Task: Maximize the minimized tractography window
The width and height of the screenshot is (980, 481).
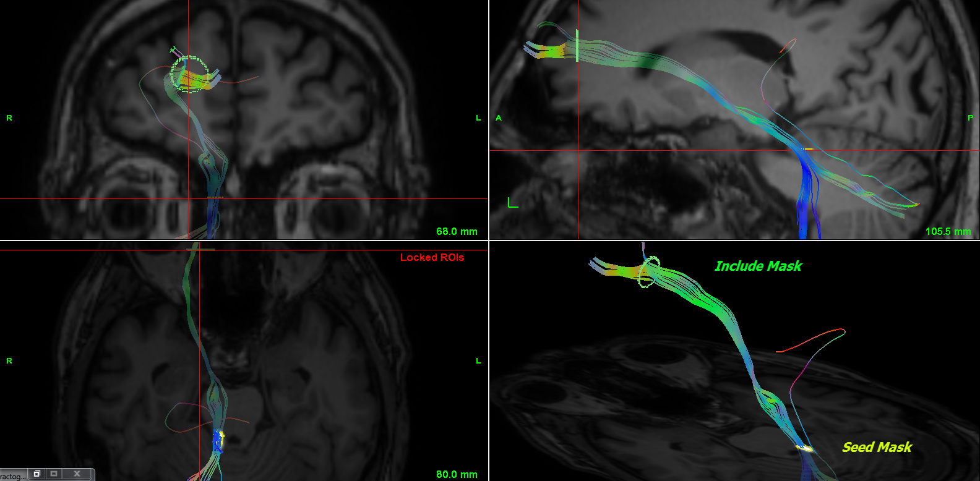Action: (54, 474)
